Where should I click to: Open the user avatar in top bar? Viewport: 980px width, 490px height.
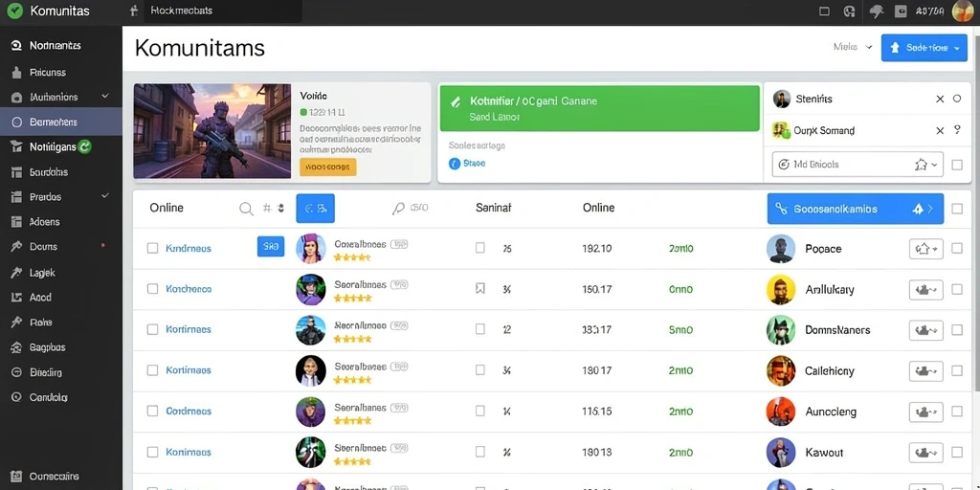[963, 11]
